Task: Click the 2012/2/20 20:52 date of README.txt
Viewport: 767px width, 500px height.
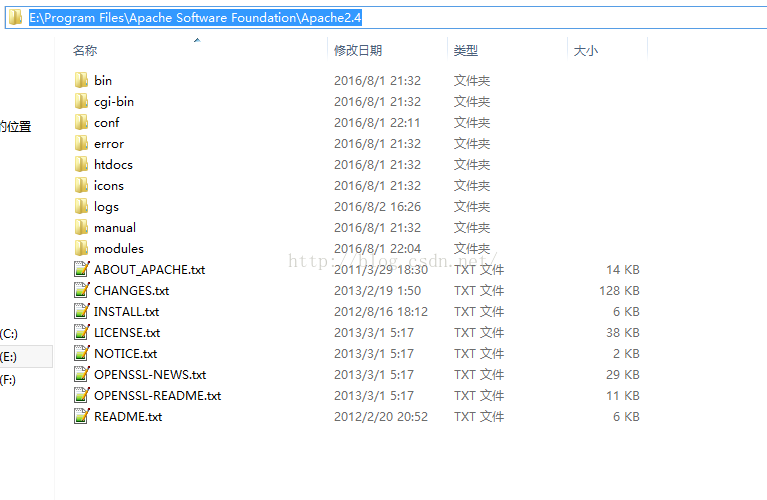Action: point(381,416)
